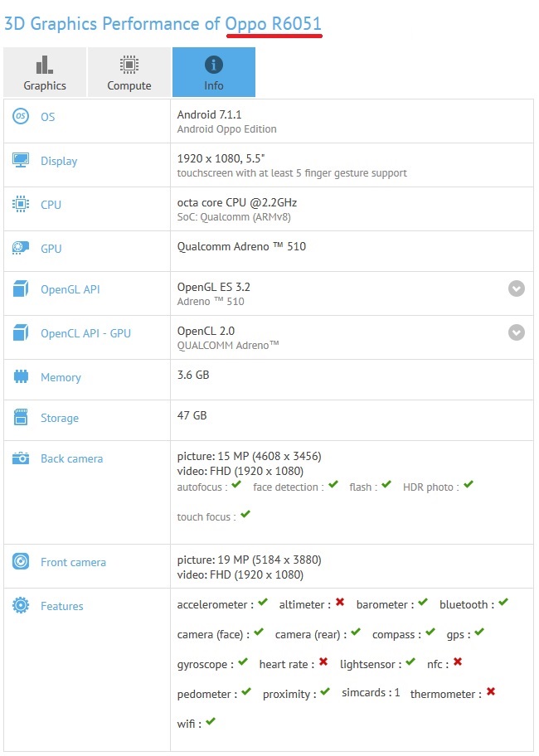Viewport: 539px width, 756px height.
Task: Click the Memory chip icon
Action: [x=21, y=377]
